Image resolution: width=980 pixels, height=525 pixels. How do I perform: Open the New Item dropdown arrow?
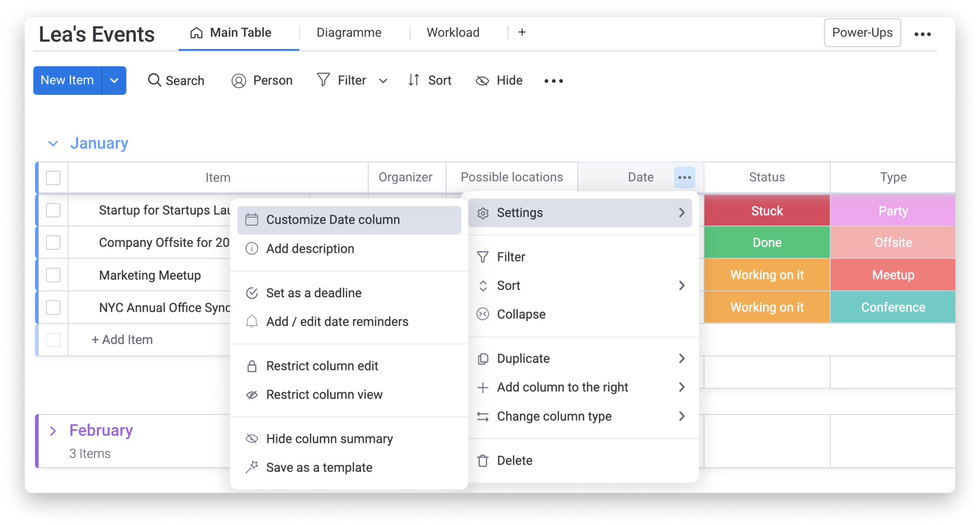tap(114, 80)
